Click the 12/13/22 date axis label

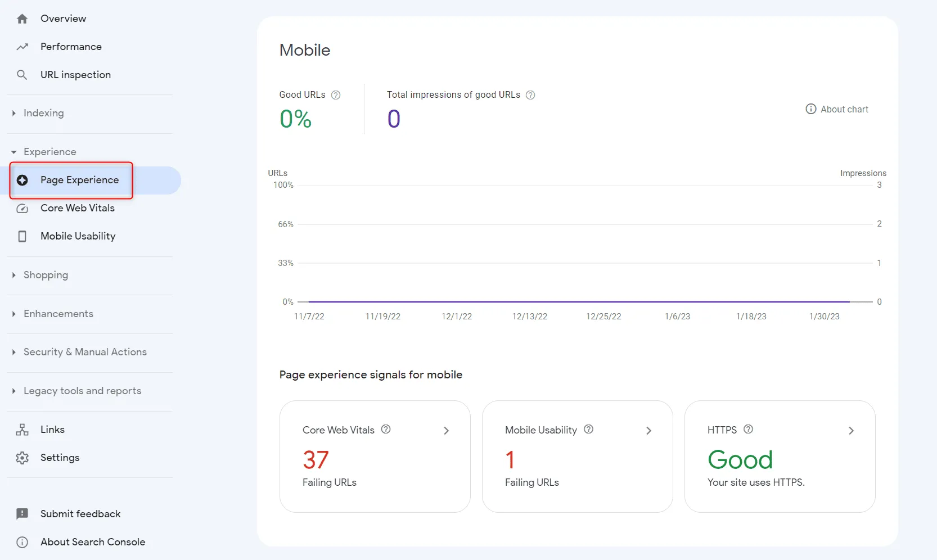click(x=530, y=317)
